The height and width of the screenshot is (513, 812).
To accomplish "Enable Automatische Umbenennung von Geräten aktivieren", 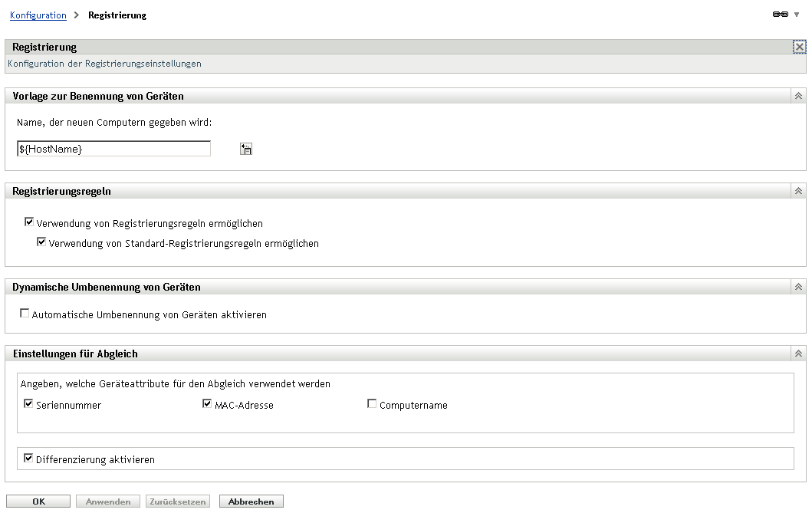I will click(24, 313).
